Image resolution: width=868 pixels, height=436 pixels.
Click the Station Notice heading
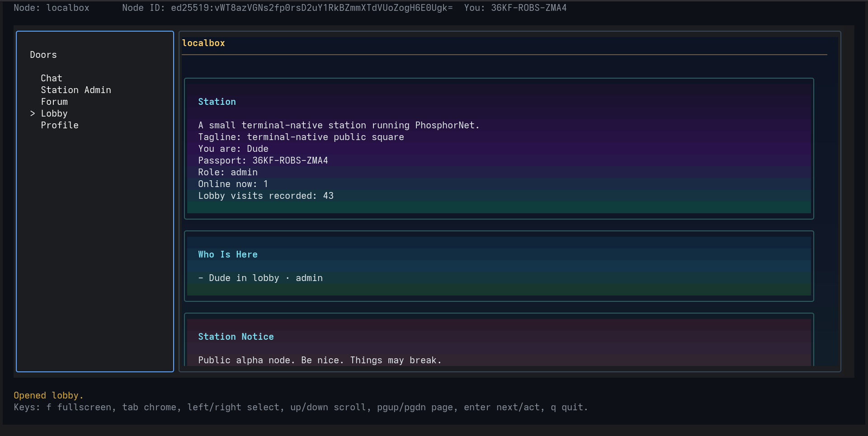coord(236,337)
